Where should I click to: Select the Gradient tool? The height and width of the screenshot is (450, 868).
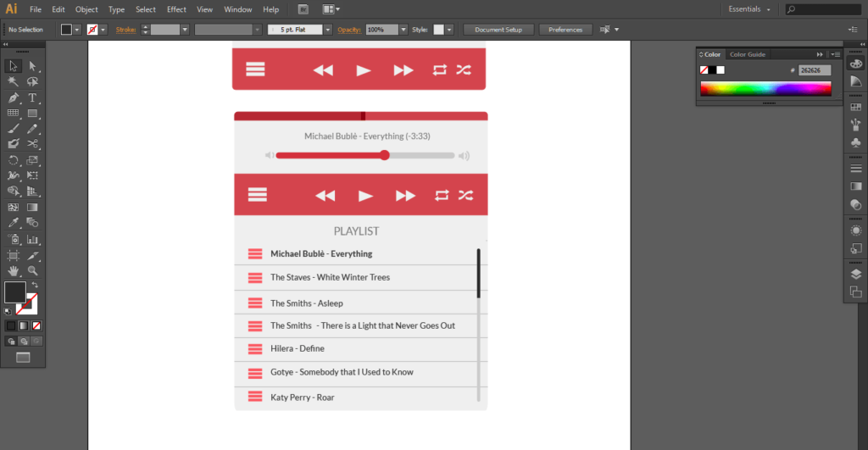tap(32, 207)
